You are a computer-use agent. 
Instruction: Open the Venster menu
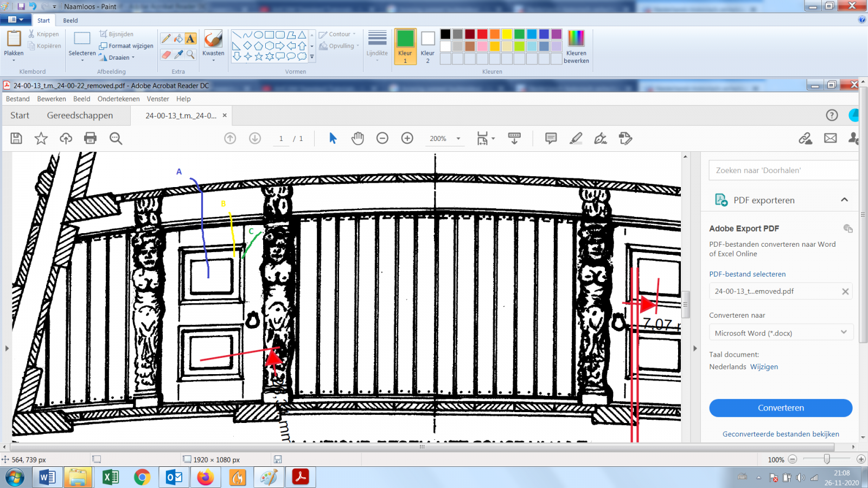coord(158,99)
